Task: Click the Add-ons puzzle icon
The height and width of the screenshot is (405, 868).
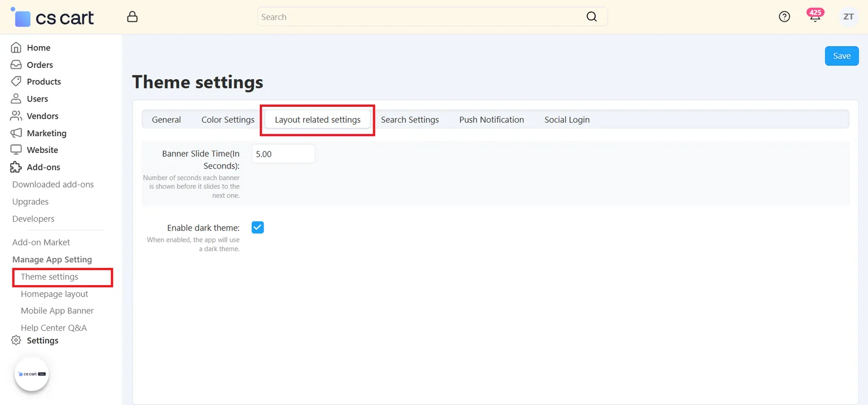Action: 16,167
